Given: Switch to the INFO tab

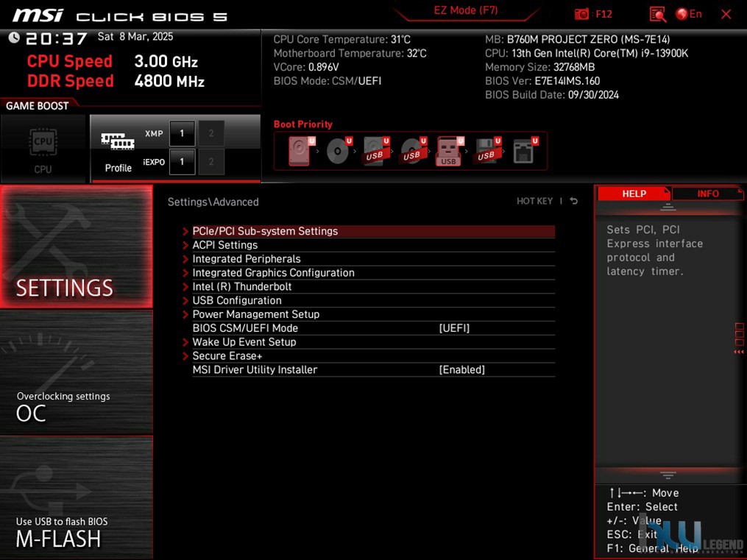Looking at the screenshot, I should click(707, 194).
